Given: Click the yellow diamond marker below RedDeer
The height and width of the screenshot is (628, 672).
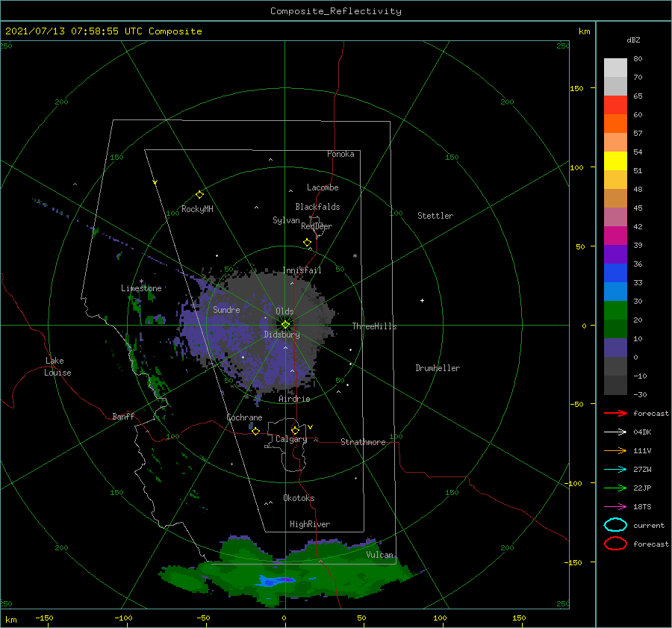Looking at the screenshot, I should (x=308, y=243).
